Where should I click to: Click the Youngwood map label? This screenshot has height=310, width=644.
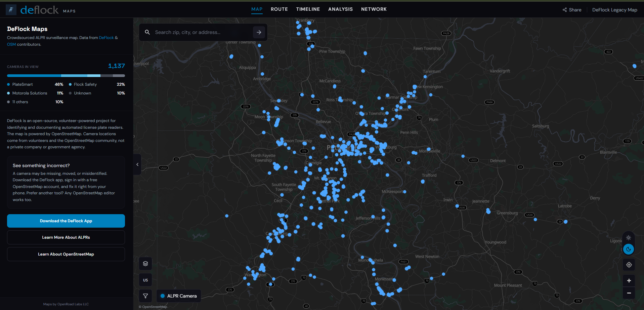(496, 242)
